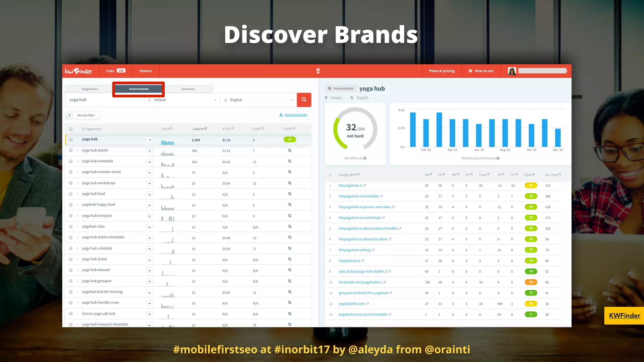
Task: Check the yogahub teacher training checkbox
Action: coord(71,292)
